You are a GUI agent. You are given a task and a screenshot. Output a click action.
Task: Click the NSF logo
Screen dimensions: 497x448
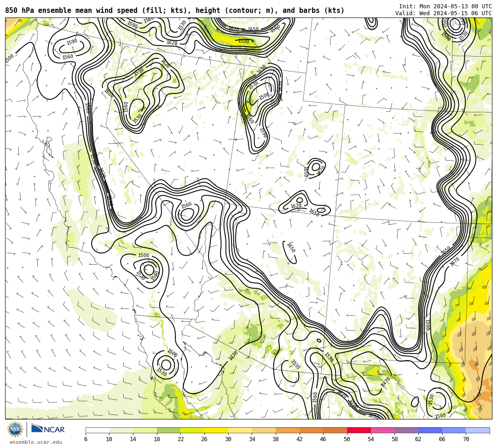[15, 429]
